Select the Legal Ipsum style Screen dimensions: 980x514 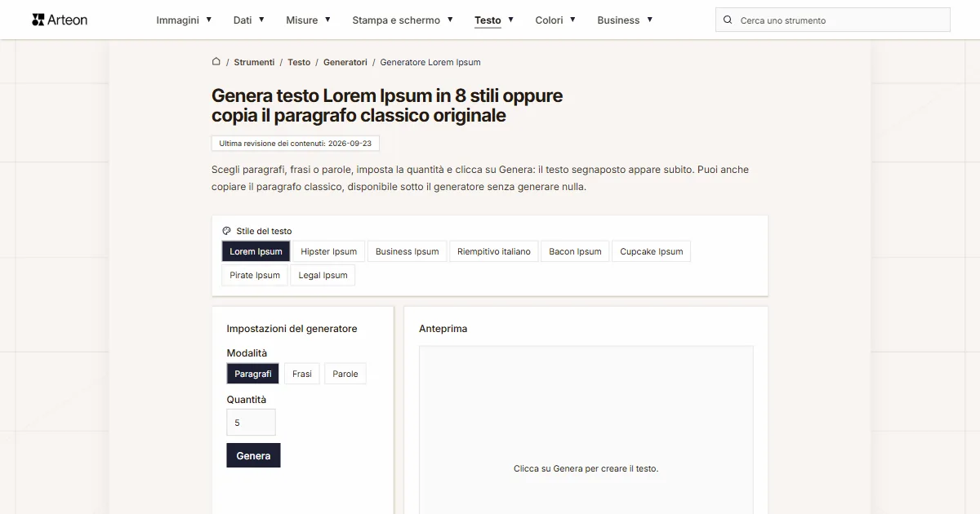pos(323,275)
